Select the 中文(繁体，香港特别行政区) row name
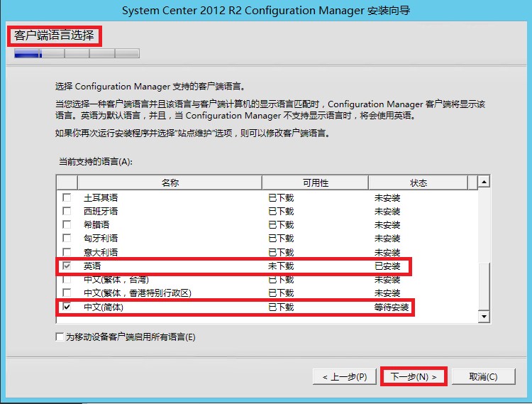 138,293
